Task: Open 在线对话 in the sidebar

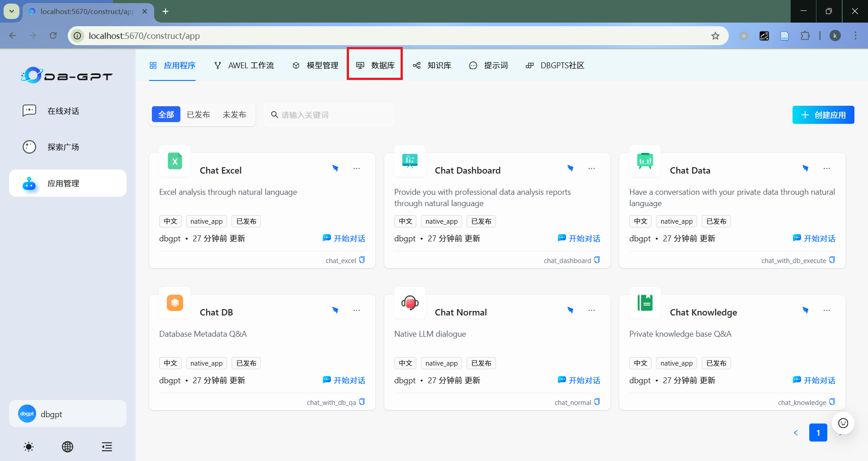Action: (x=63, y=111)
